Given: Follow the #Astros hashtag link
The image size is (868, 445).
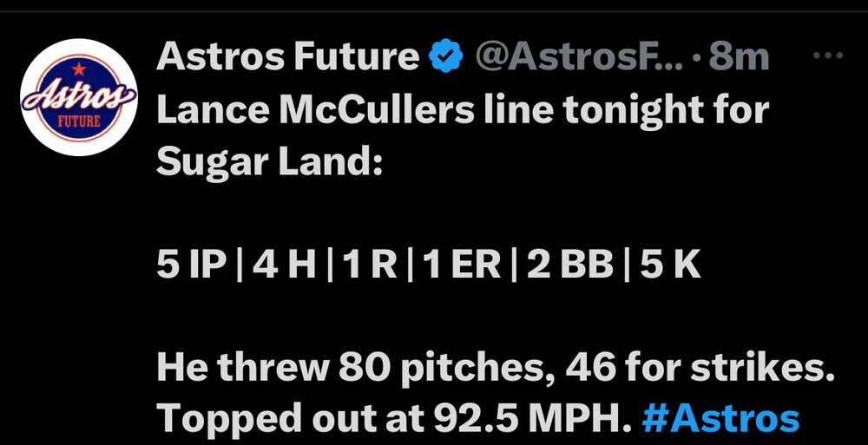Looking at the screenshot, I should [720, 418].
